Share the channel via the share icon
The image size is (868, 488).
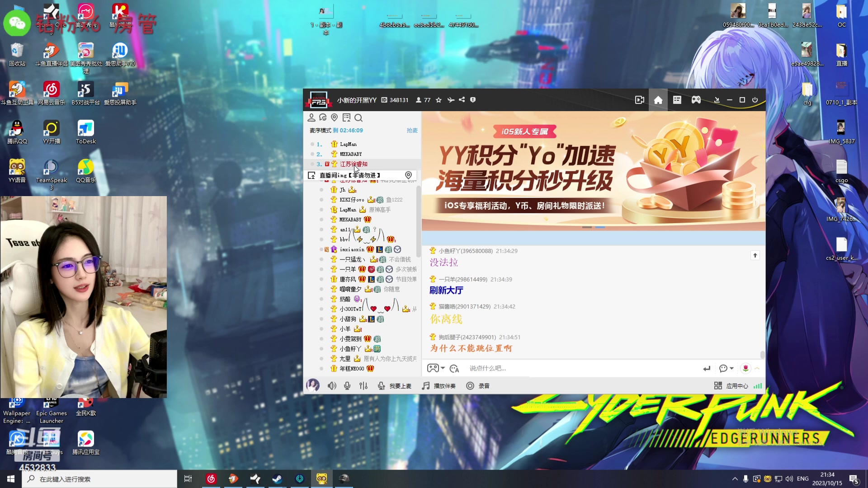click(x=462, y=100)
